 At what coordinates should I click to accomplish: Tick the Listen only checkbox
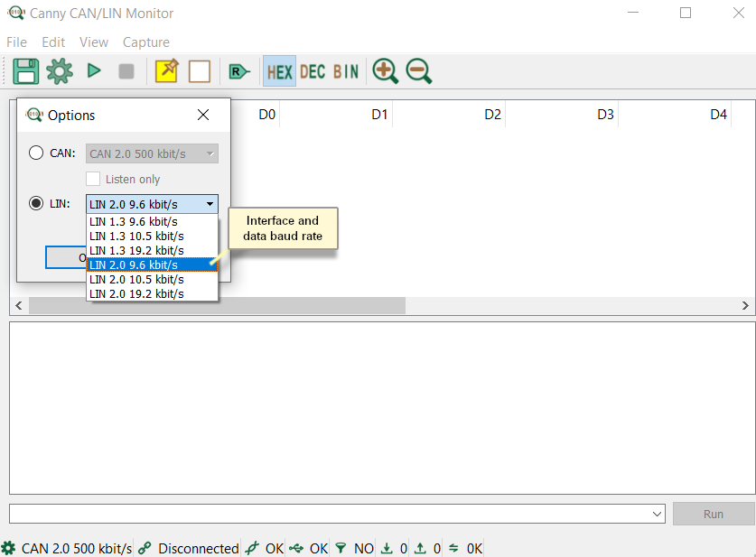[x=93, y=179]
